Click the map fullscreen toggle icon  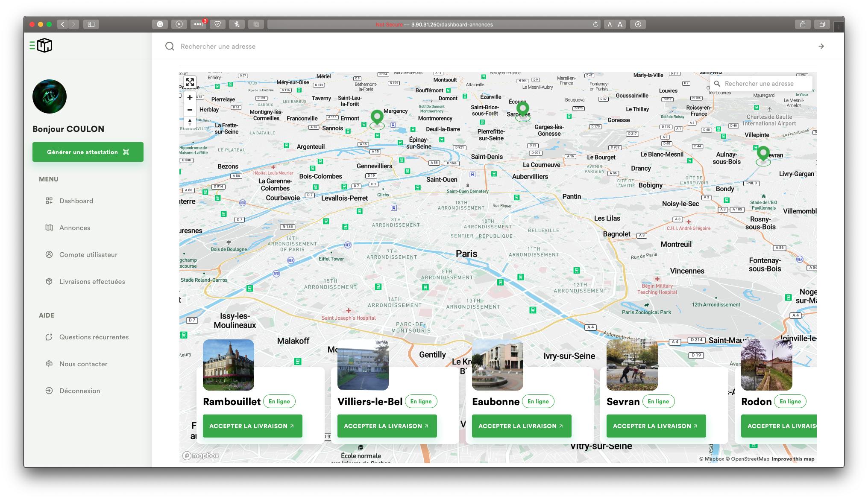click(190, 82)
